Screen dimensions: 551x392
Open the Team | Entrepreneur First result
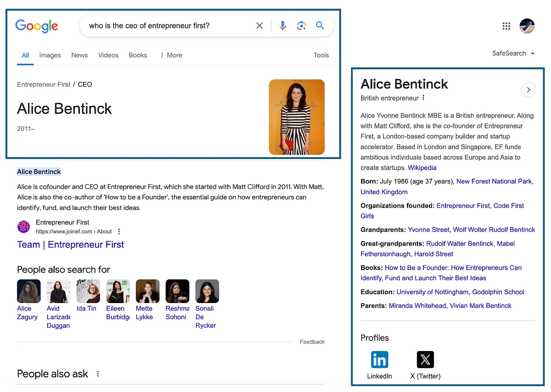70,245
